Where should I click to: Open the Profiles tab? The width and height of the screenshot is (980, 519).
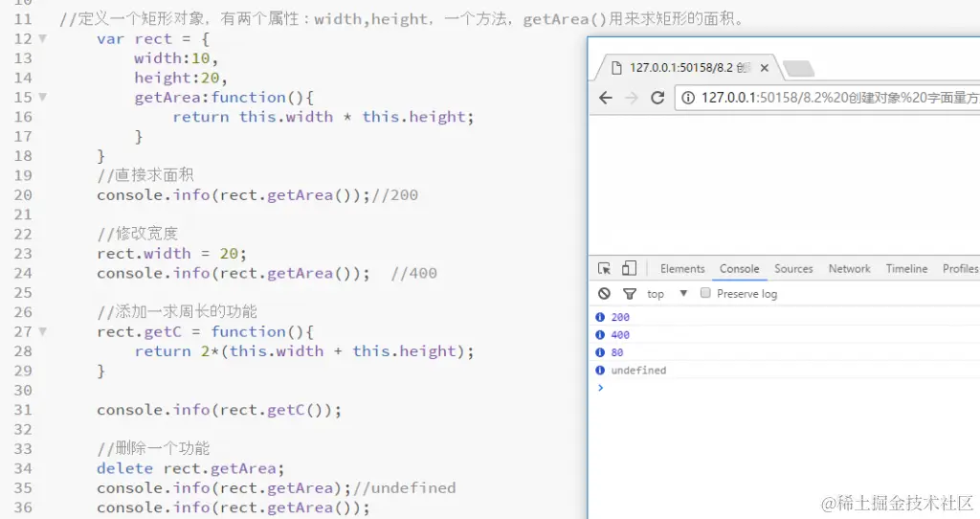tap(961, 269)
